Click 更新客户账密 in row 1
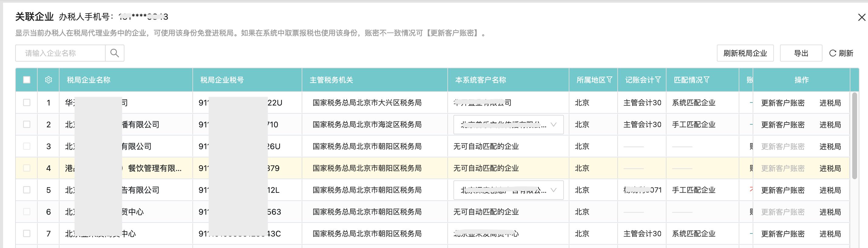Image resolution: width=868 pixels, height=248 pixels. [x=783, y=103]
